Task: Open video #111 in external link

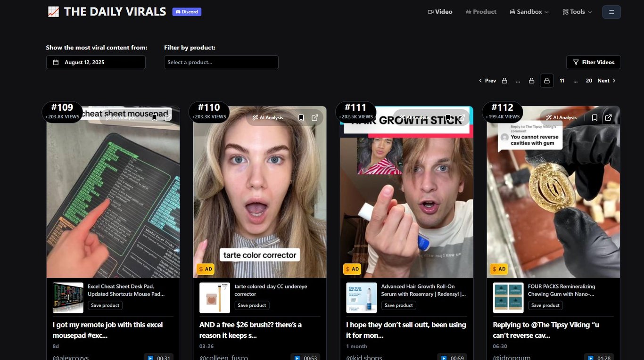Action: click(x=462, y=117)
